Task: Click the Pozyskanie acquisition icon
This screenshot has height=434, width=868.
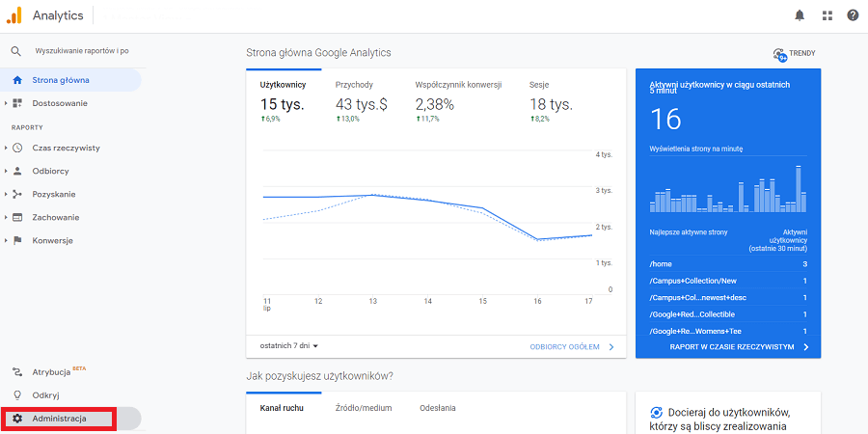Action: pos(17,194)
